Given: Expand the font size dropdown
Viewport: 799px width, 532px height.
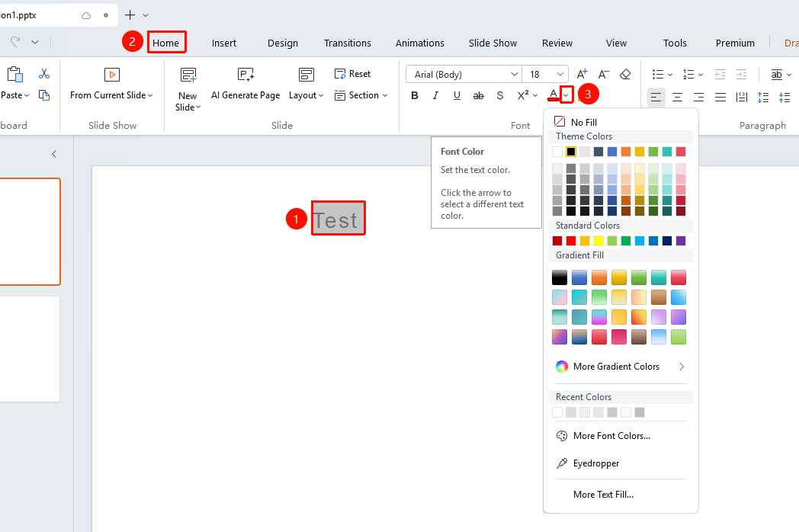Looking at the screenshot, I should coord(560,75).
